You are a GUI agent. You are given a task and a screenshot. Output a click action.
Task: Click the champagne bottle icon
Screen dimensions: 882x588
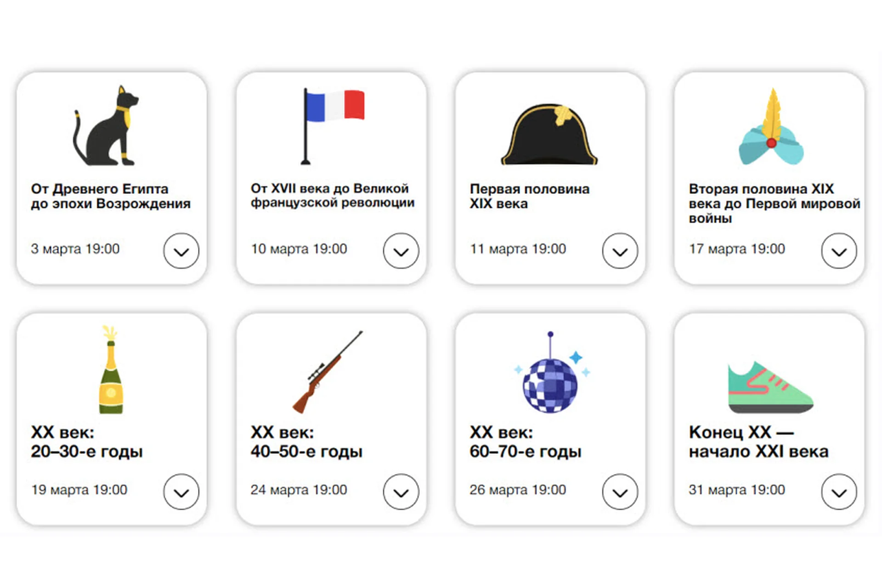(x=111, y=370)
